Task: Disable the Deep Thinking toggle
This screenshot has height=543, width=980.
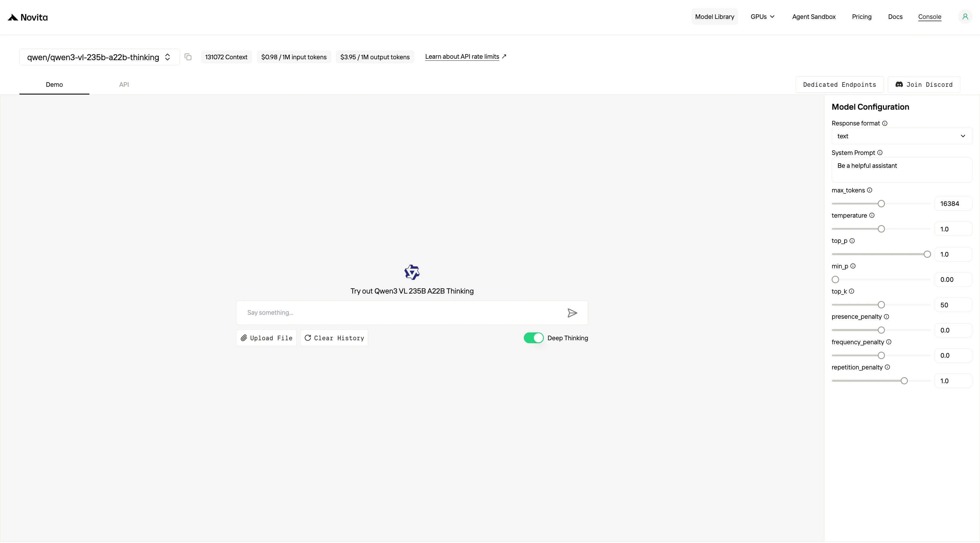Action: 533,338
